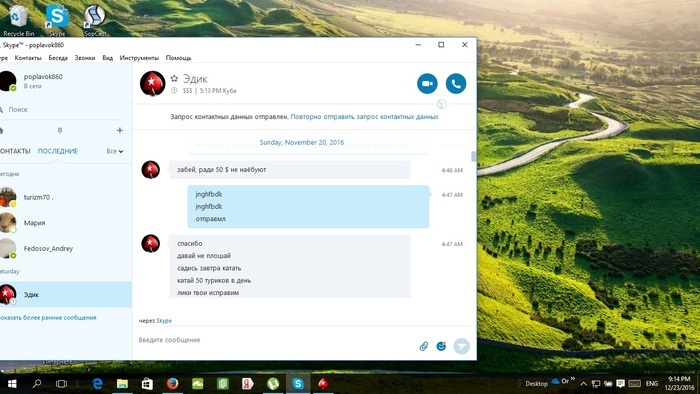Viewport: 700px width, 394px height.
Task: Select the Эдик conversation in the list
Action: click(66, 294)
